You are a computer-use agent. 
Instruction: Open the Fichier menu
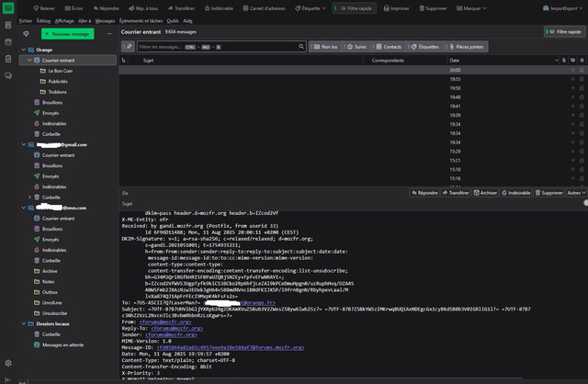(26, 21)
